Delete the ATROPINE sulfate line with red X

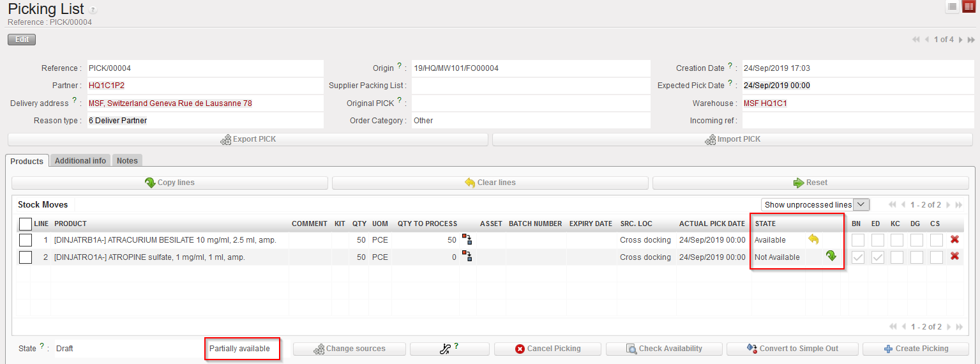click(x=954, y=257)
